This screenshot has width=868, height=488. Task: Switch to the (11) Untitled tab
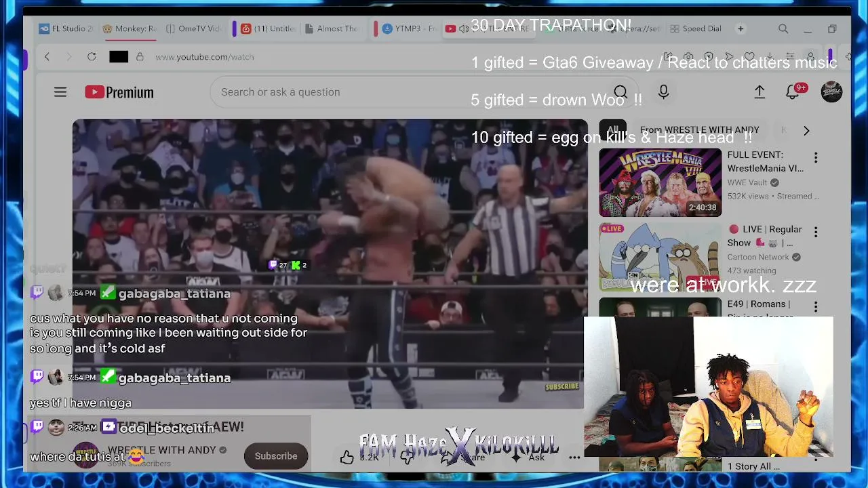click(x=269, y=29)
